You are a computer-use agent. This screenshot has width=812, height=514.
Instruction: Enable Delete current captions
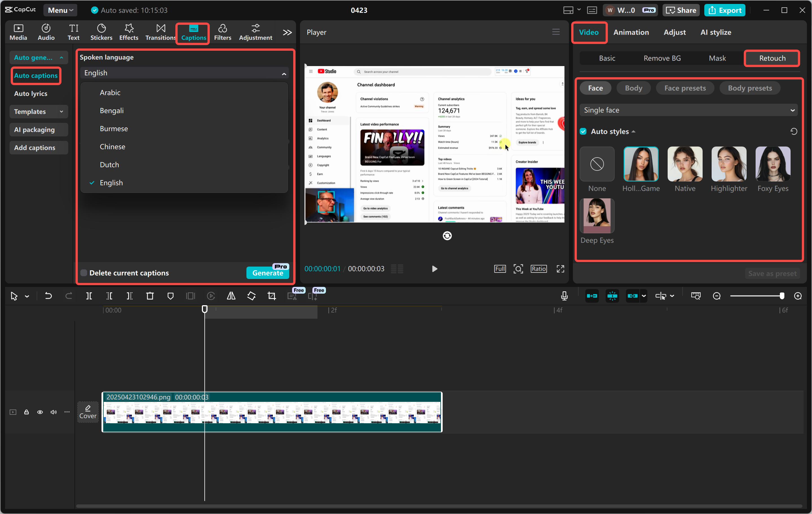click(x=84, y=273)
